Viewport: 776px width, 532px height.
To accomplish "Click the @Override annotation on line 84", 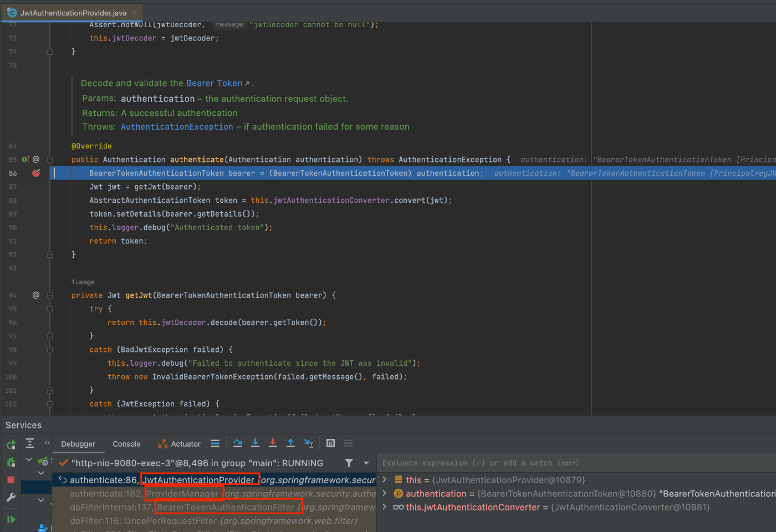I will pyautogui.click(x=91, y=146).
